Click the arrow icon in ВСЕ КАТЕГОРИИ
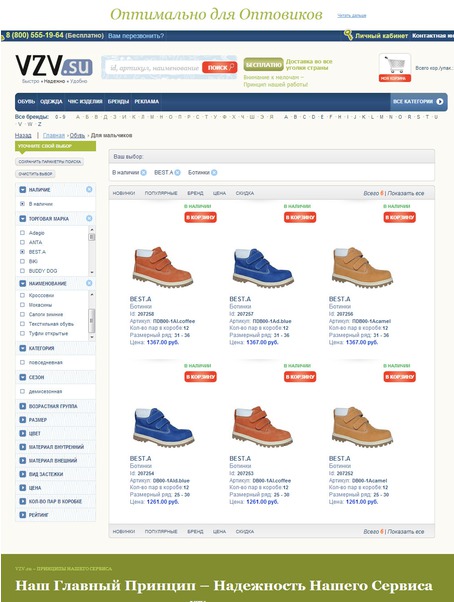This screenshot has height=602, width=454. point(440,102)
